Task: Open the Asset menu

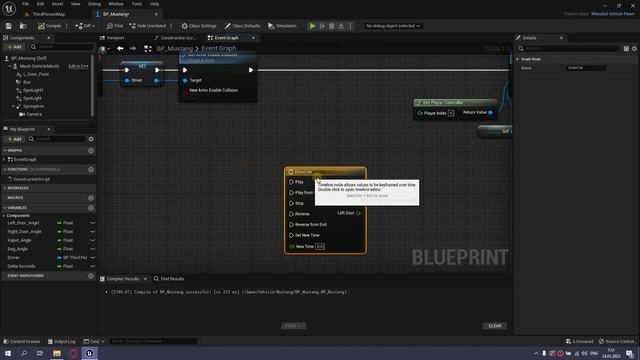Action: (x=57, y=4)
